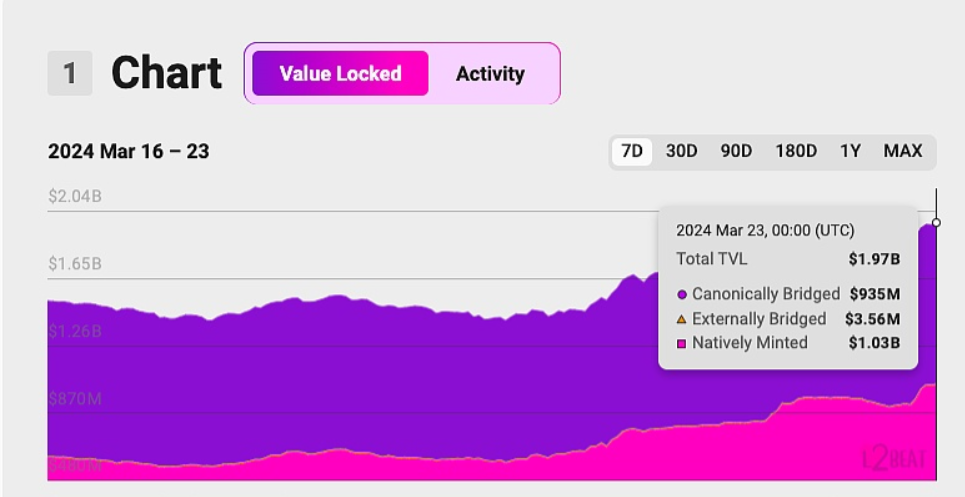
Task: Click the purple Canonically Bridged circle icon
Action: (682, 295)
